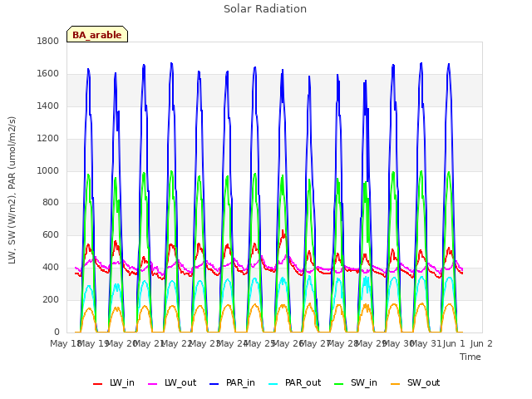The image size is (532, 399).
Task: Toggle the PAR_in legend label
Action: pyautogui.click(x=240, y=382)
